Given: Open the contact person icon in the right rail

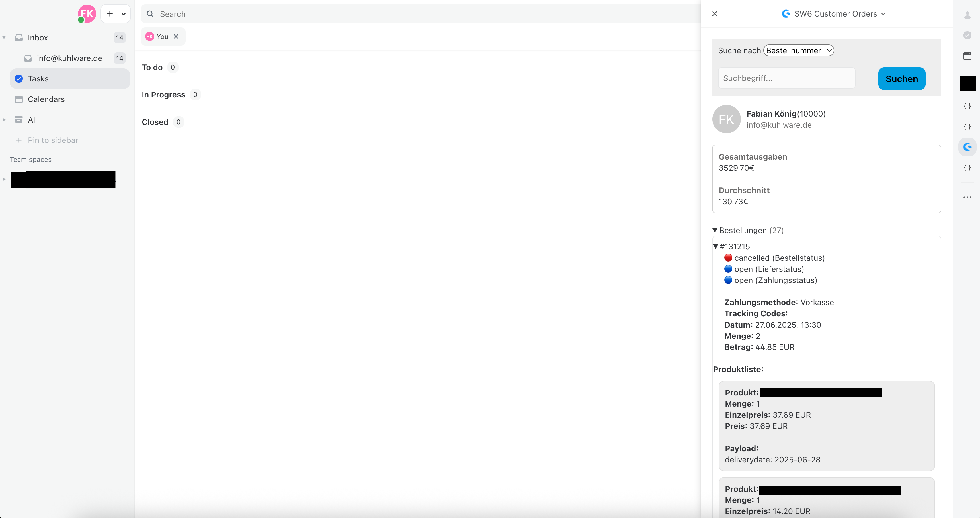Looking at the screenshot, I should click(x=967, y=15).
